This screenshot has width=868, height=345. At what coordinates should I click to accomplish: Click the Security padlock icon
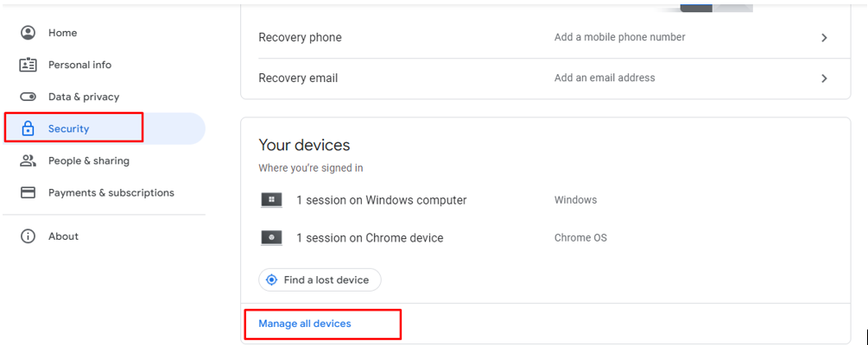[x=28, y=129]
